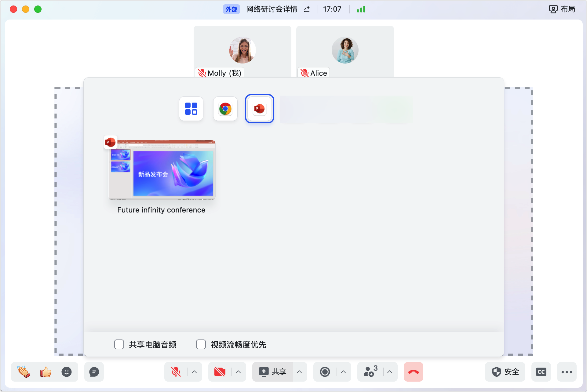Click the 共享 share button
The width and height of the screenshot is (587, 392).
click(273, 372)
